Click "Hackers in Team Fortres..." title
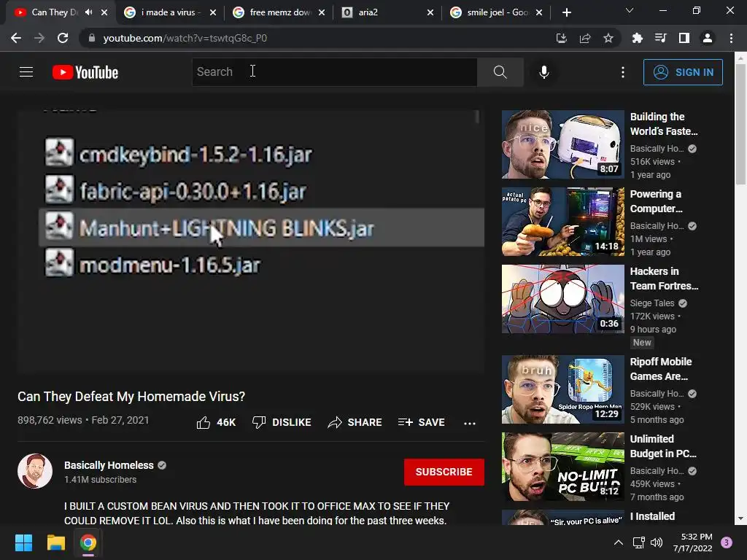 [x=664, y=279]
